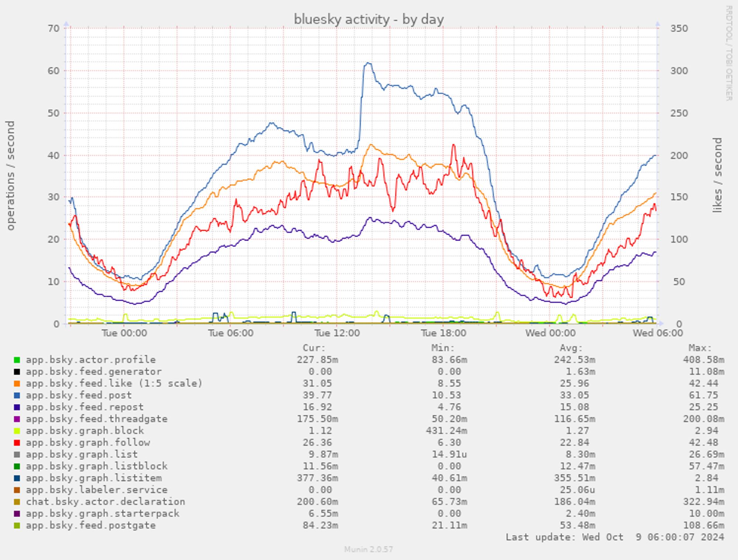Screen dimensions: 738x560
Task: Click the 'Tue 18:00' x-axis label
Action: (x=444, y=333)
